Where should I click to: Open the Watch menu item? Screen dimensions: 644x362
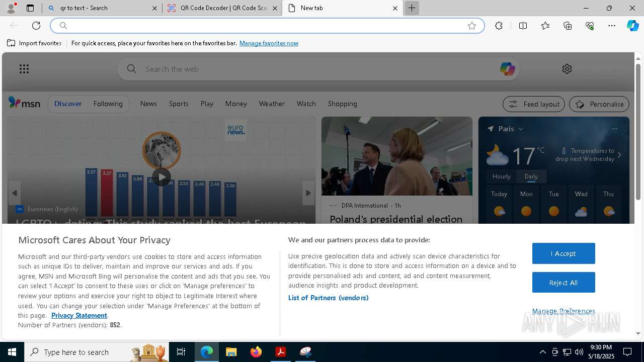click(306, 104)
